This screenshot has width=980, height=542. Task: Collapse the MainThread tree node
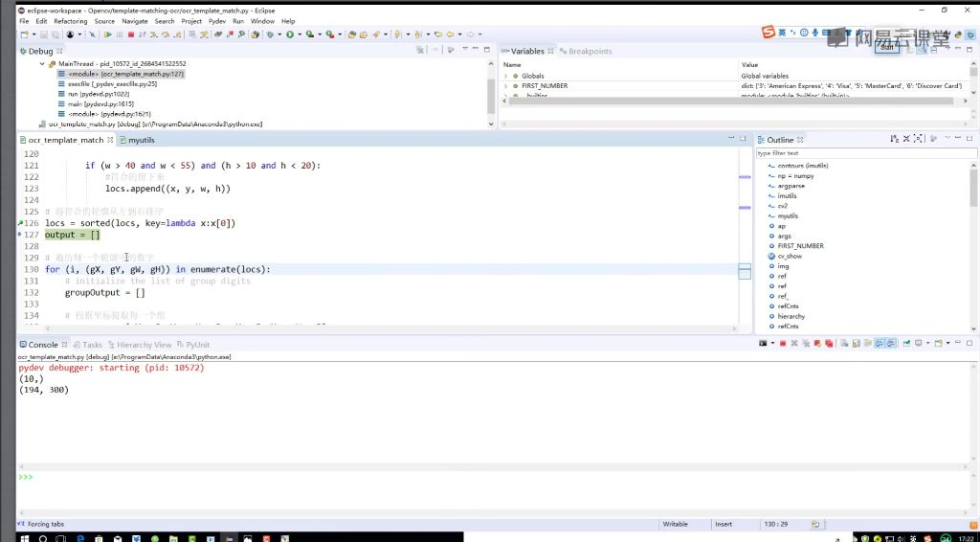click(x=42, y=64)
